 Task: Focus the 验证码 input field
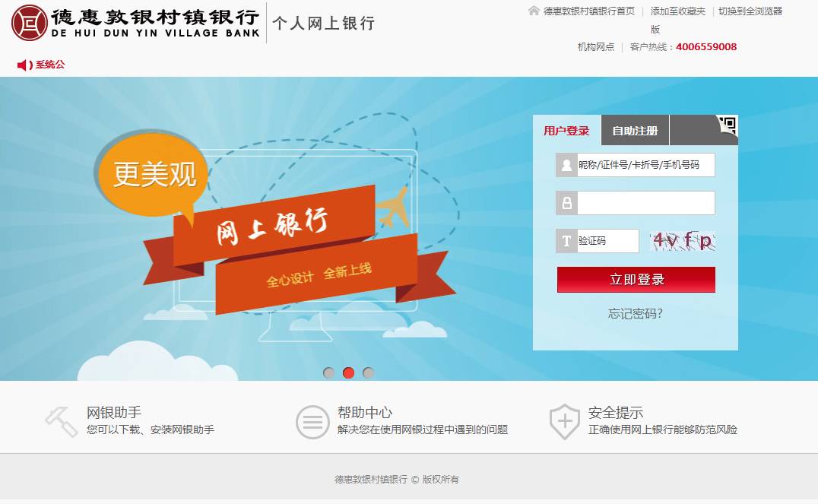pos(607,241)
